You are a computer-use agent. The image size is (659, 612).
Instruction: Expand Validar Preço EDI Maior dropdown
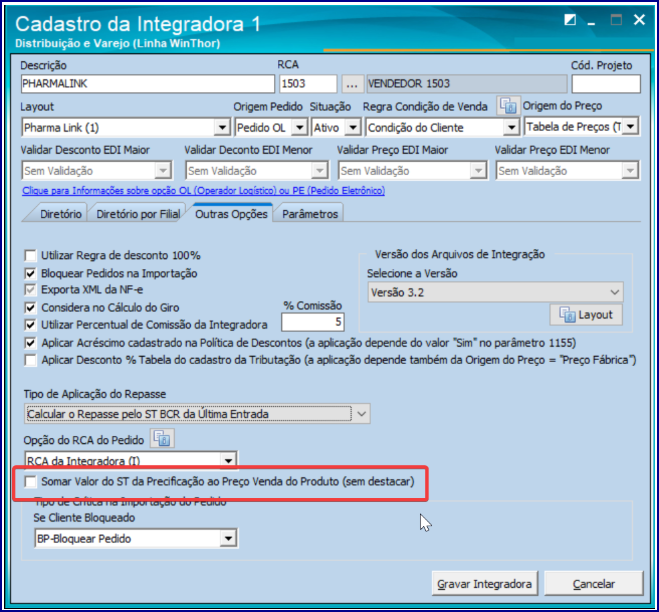[478, 171]
